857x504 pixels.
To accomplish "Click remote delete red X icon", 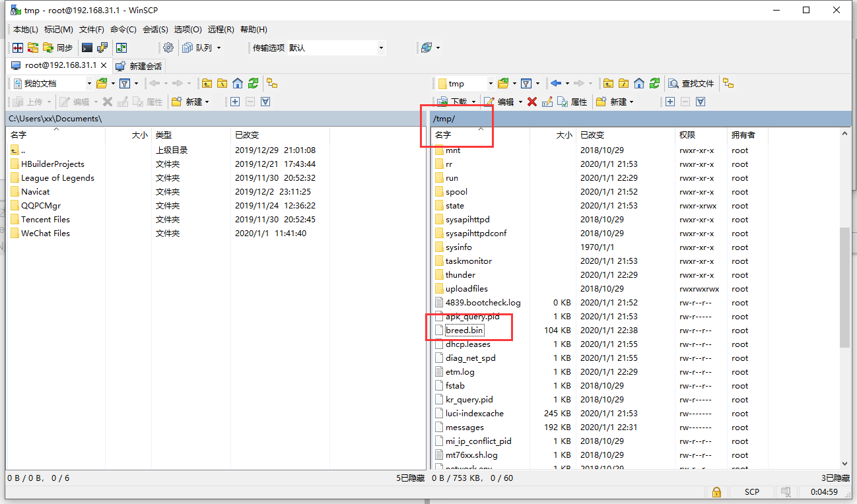I will (532, 102).
